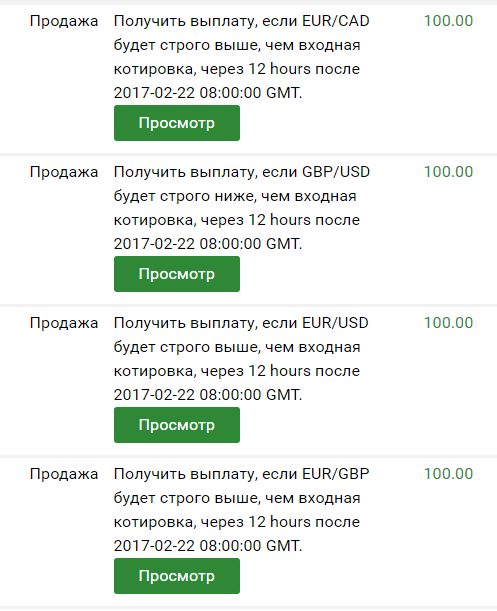Select the GMT date line in EUR/USD description

point(208,395)
